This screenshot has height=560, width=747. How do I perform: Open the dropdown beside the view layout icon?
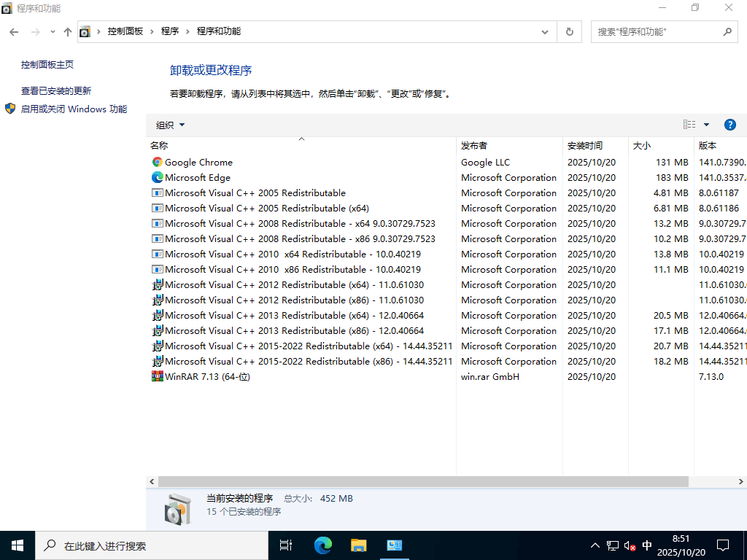(x=705, y=124)
